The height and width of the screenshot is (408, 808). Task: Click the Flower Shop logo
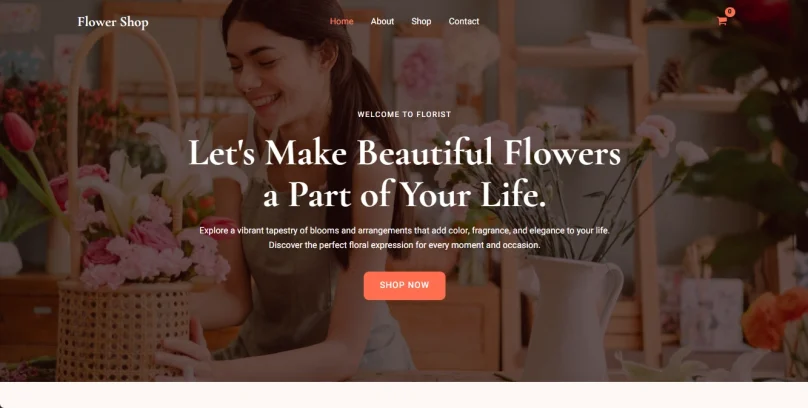pos(113,22)
